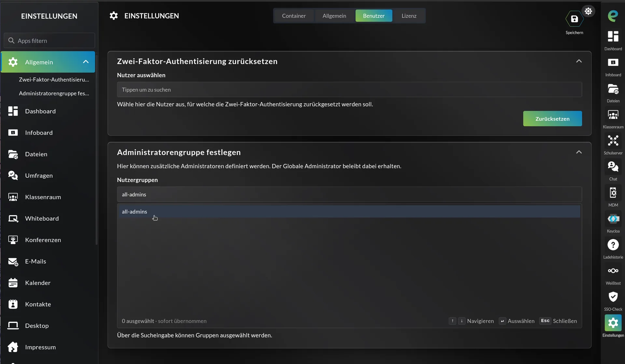
Task: Click the Auswählen enter key hint
Action: (x=517, y=321)
